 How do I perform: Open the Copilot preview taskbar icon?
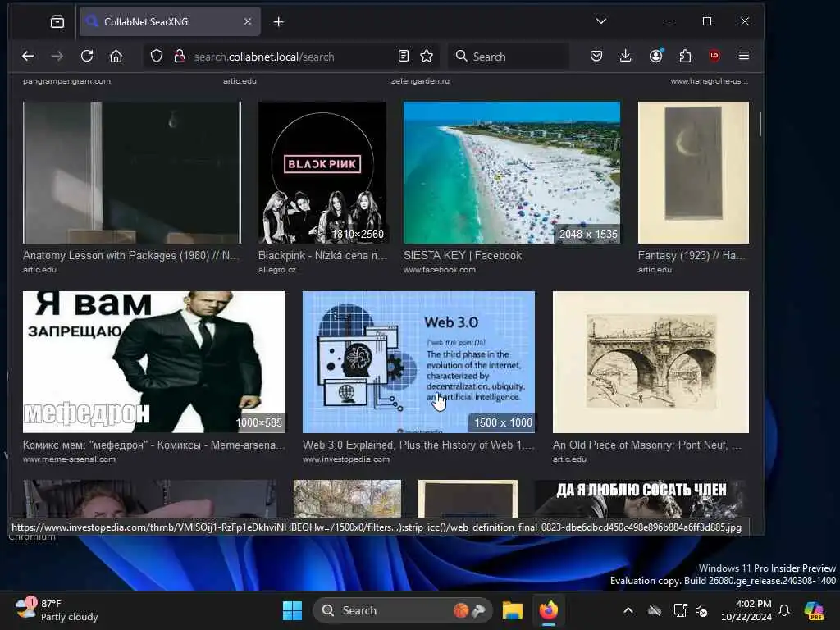point(814,610)
